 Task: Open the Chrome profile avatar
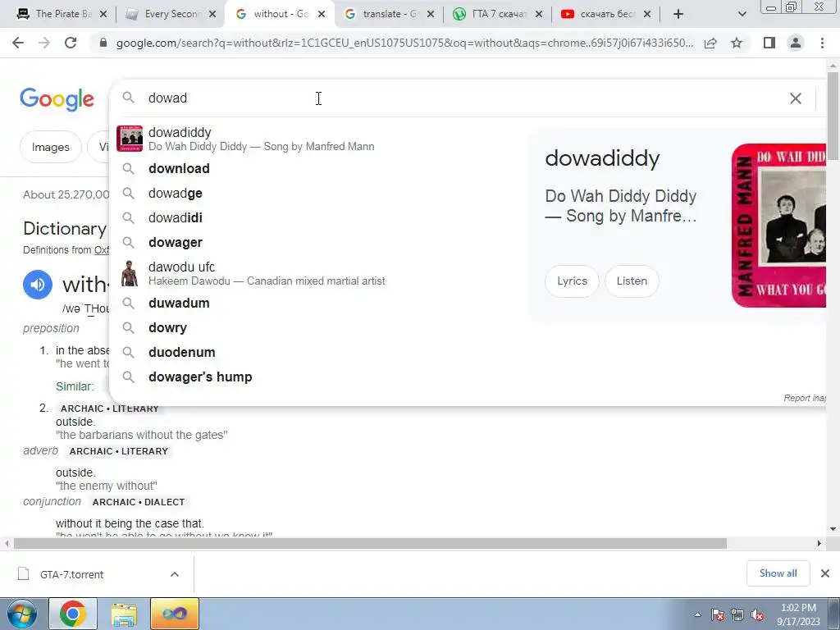(x=796, y=43)
